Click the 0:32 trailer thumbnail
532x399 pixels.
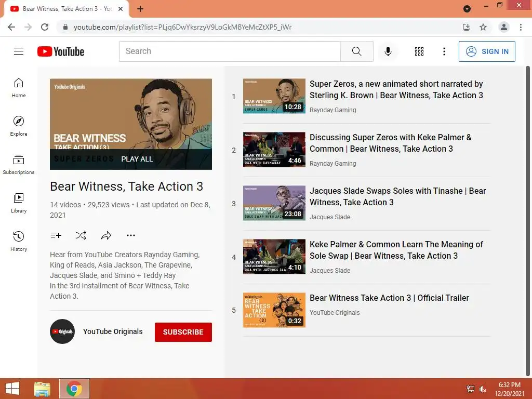tap(274, 310)
